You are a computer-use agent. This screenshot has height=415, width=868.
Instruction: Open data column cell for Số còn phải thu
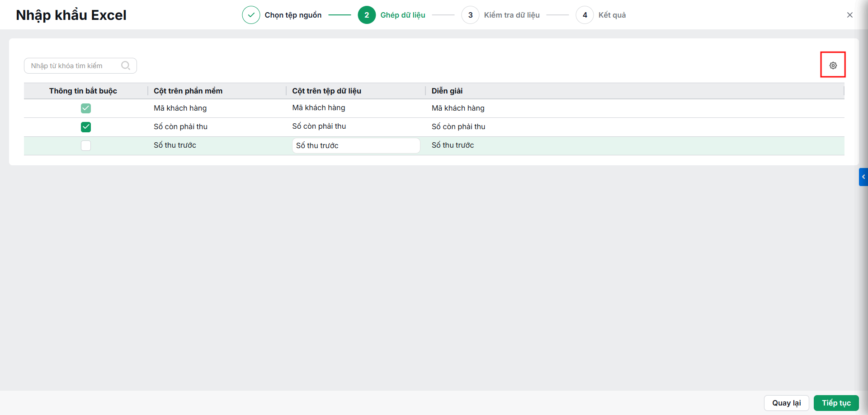[x=356, y=126]
